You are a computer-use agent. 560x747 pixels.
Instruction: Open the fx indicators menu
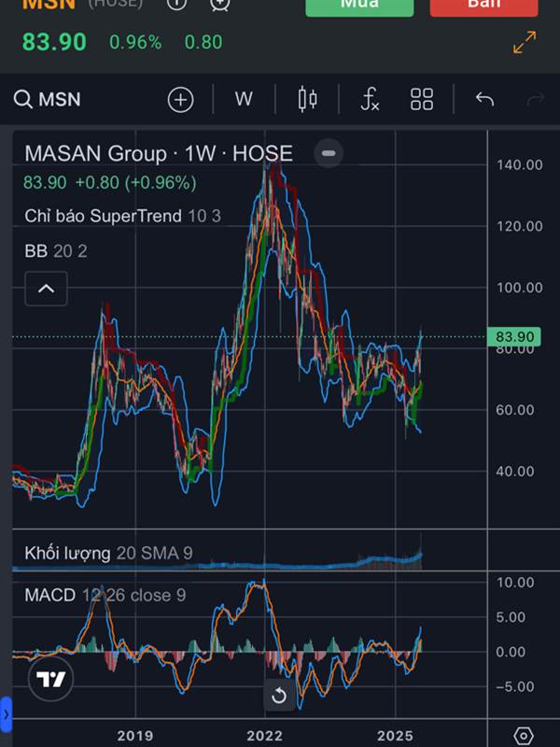pyautogui.click(x=370, y=99)
